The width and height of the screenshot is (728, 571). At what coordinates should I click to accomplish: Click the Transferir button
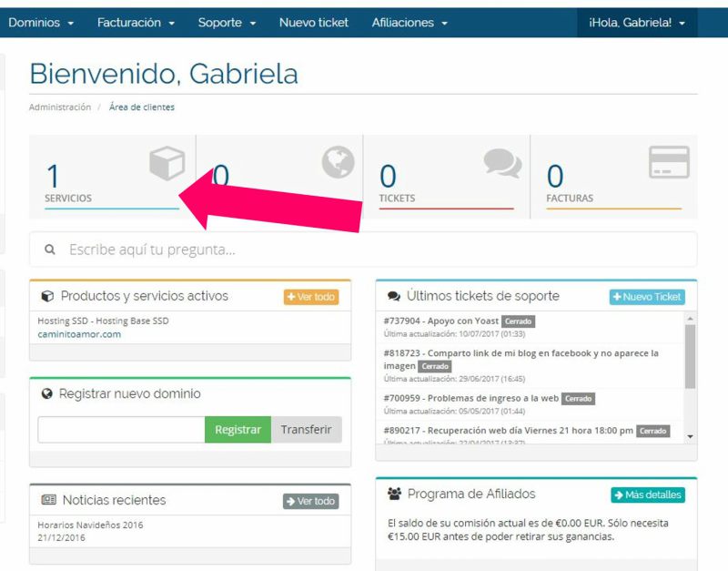pos(307,430)
